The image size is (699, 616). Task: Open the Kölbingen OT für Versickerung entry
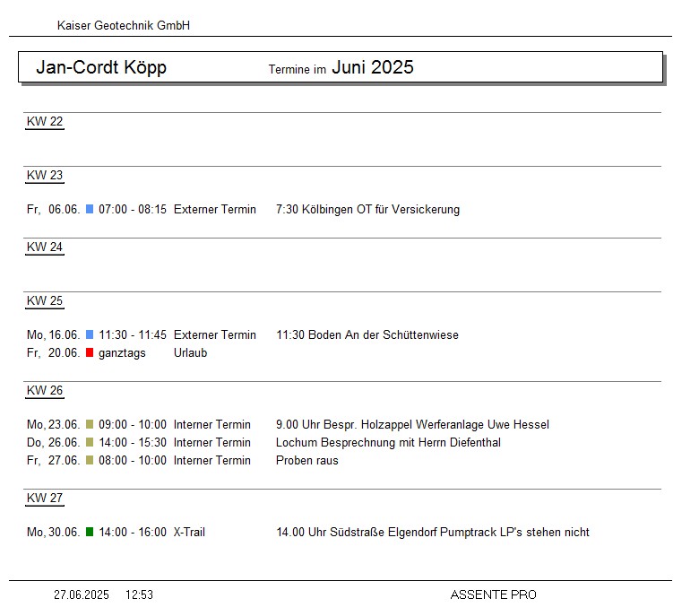(367, 210)
